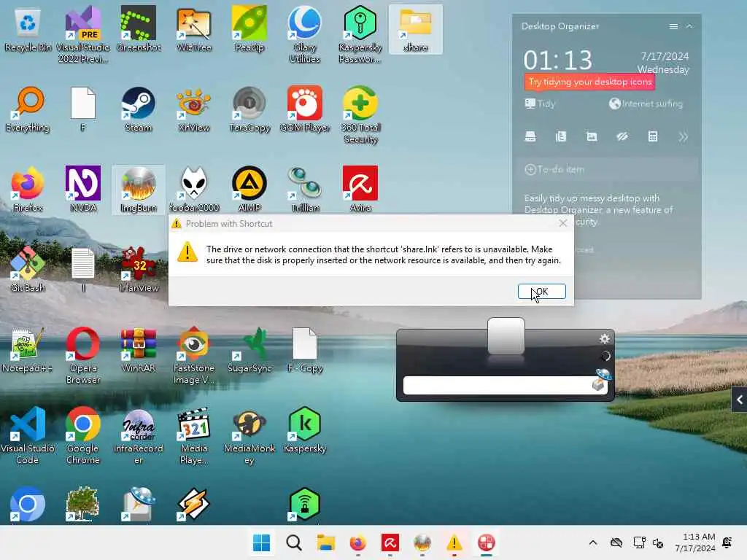Expand the side panel arrow at right edge

(740, 400)
